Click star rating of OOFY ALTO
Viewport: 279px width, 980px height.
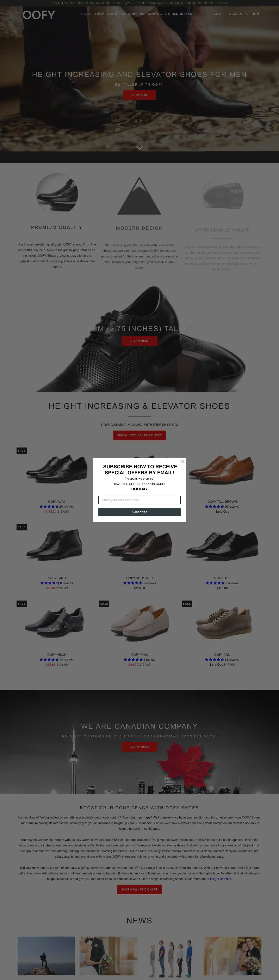(49, 507)
